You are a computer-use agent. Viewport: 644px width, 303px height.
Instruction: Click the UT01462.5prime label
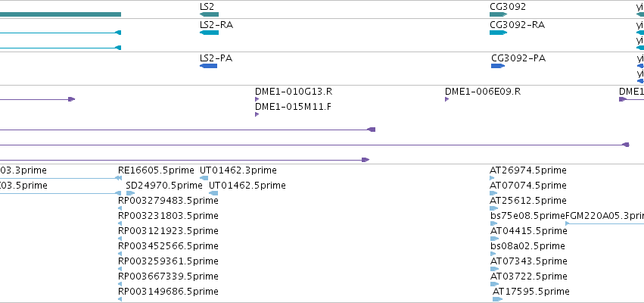pos(247,186)
